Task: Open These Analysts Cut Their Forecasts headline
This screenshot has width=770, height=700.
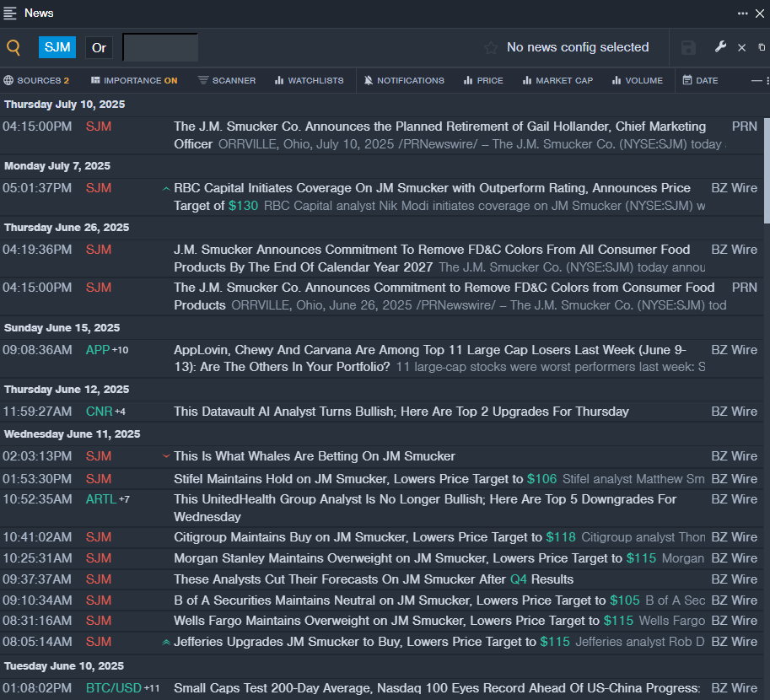Action: [x=374, y=579]
